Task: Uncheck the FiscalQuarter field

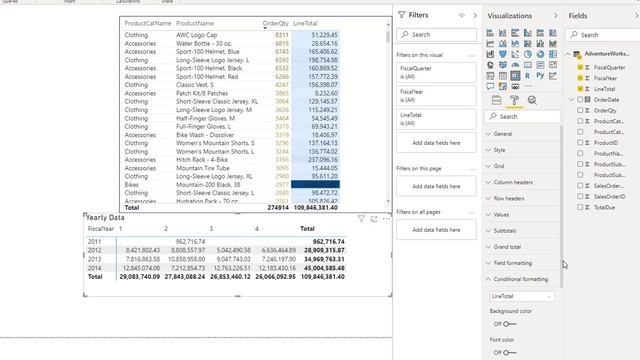Action: [x=580, y=67]
